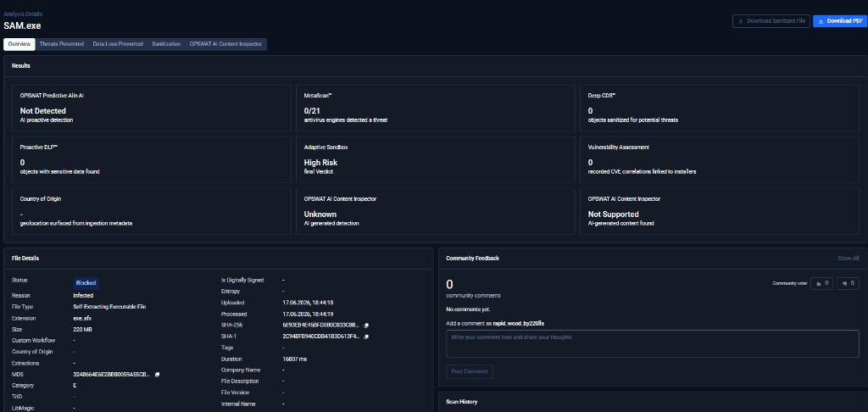This screenshot has height=412, width=868.
Task: Select the 220 MB size value
Action: pos(82,329)
